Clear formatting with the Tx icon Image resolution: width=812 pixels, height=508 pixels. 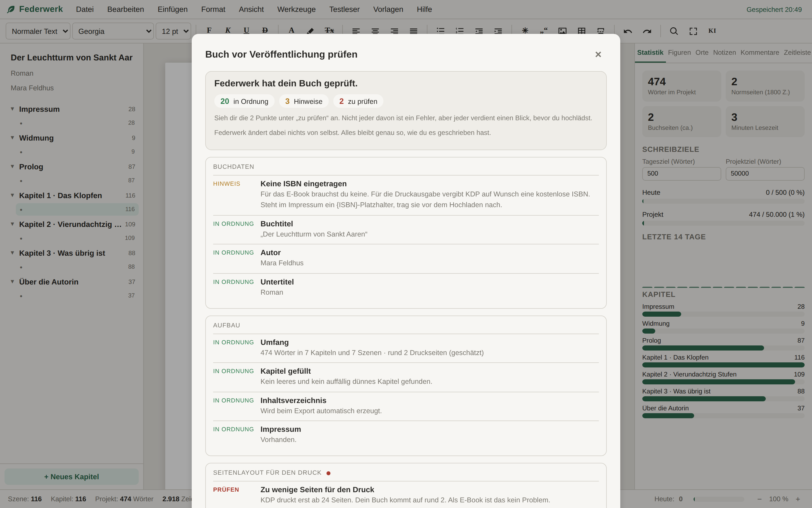point(330,30)
